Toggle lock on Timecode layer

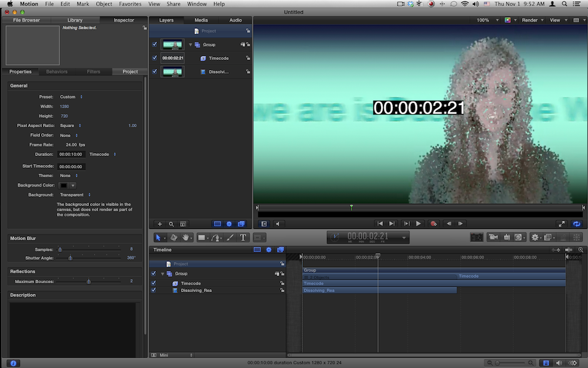pyautogui.click(x=248, y=58)
